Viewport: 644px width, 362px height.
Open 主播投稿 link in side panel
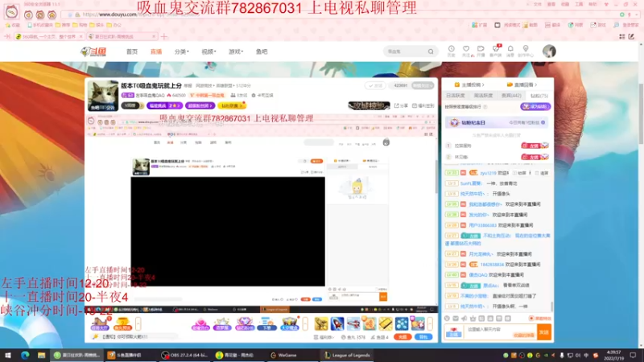click(x=469, y=84)
